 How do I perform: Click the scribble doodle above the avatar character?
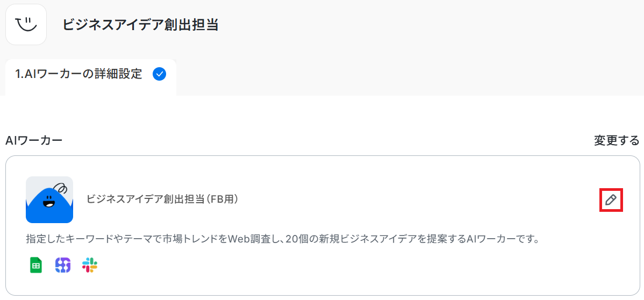61,188
